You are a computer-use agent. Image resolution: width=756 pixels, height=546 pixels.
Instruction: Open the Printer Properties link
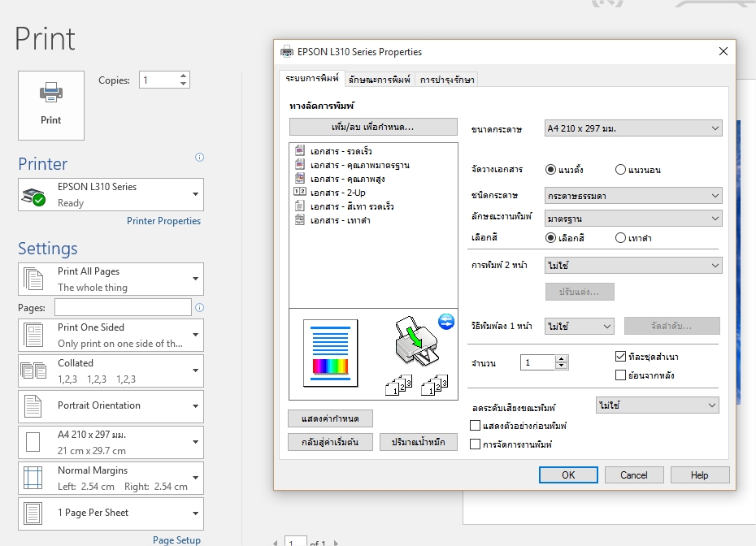pos(163,221)
